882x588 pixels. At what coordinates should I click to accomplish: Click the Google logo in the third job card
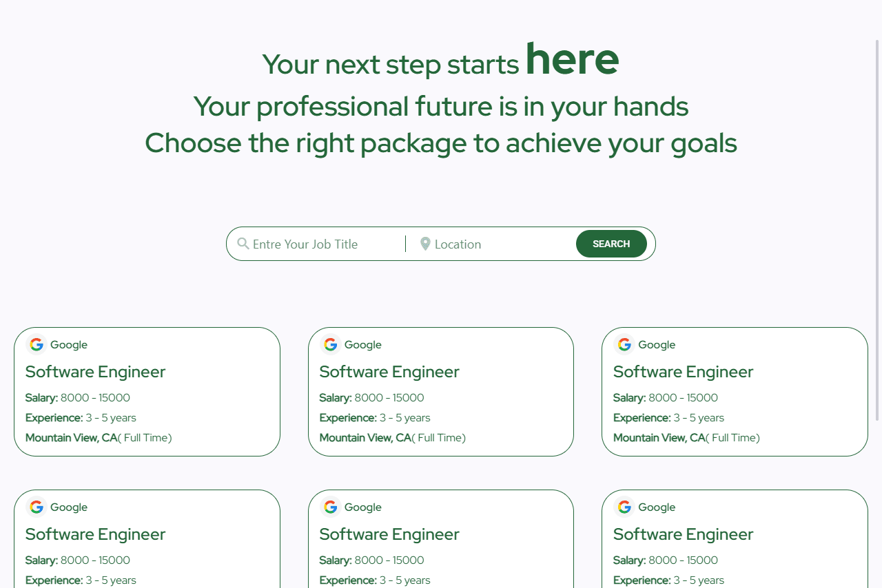point(624,344)
